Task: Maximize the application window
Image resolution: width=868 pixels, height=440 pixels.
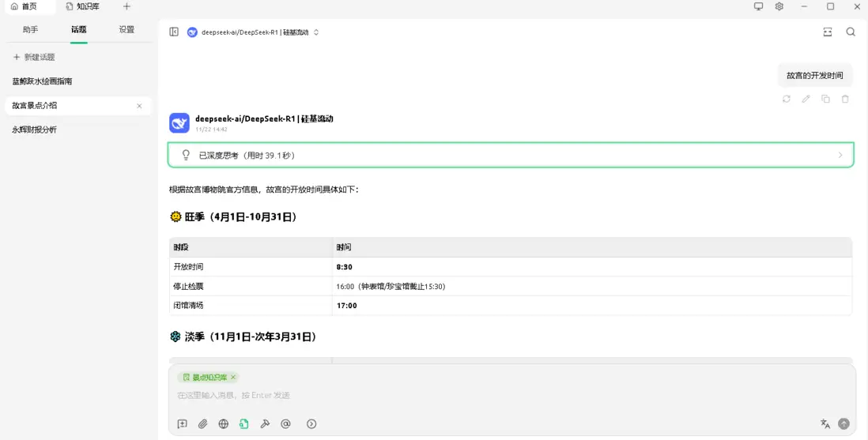Action: [x=830, y=6]
